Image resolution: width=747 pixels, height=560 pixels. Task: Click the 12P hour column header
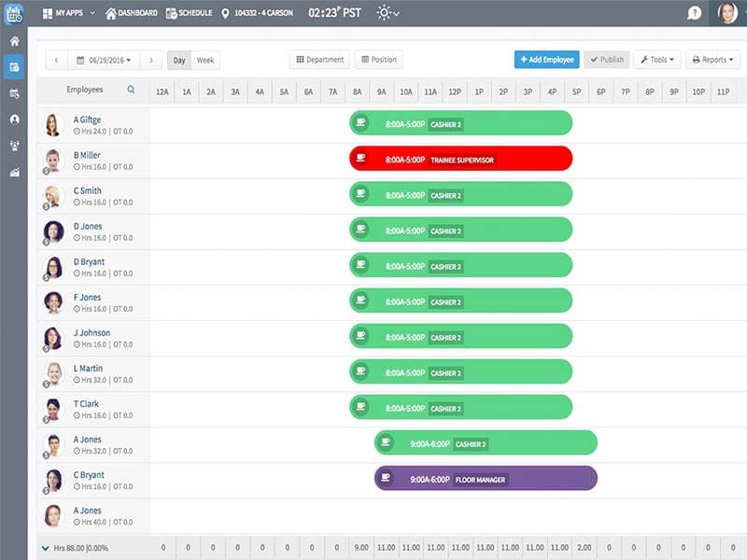point(455,91)
